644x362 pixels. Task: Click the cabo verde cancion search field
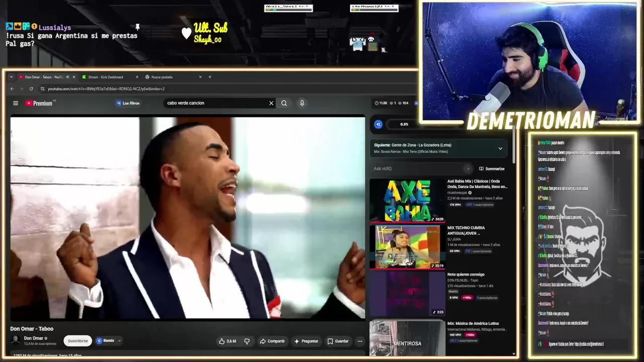click(x=215, y=103)
